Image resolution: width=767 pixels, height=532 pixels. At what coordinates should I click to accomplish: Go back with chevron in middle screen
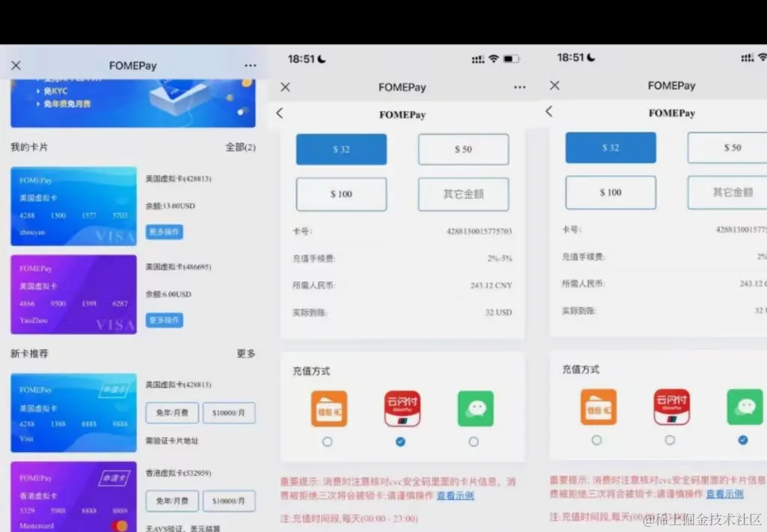(x=280, y=114)
